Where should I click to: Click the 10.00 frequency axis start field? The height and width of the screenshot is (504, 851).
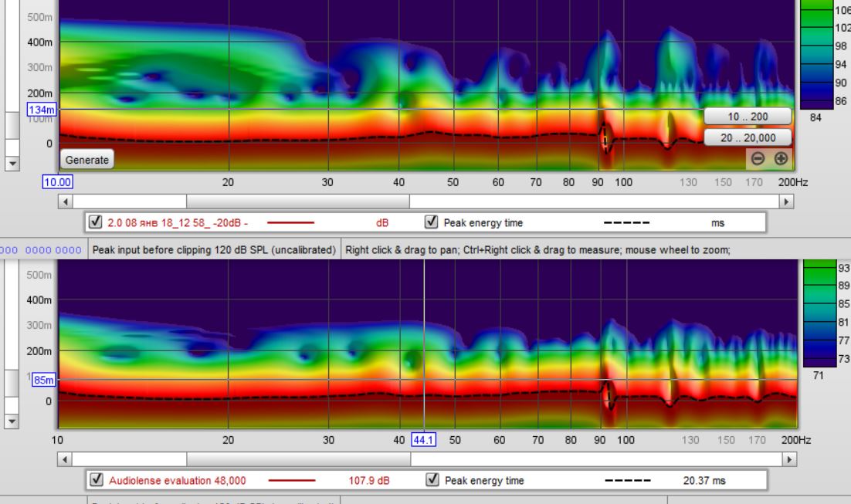pos(57,181)
